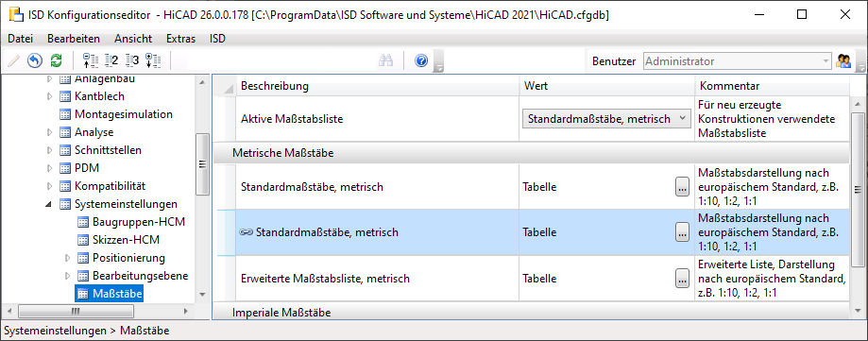Open the Aktive Maßstabsliste dropdown
The image size is (868, 341).
pyautogui.click(x=606, y=118)
